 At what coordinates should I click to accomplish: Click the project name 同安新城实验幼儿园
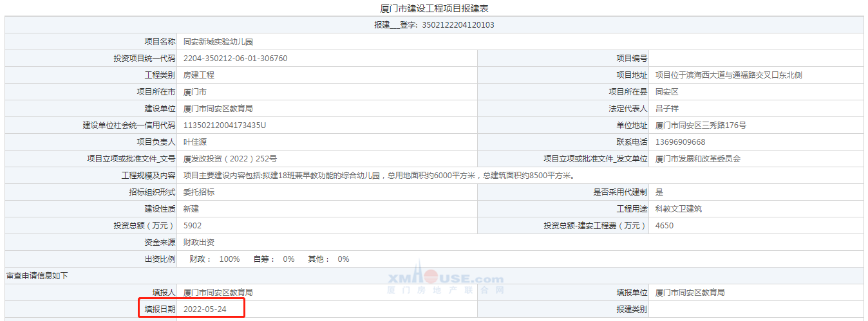coord(218,42)
